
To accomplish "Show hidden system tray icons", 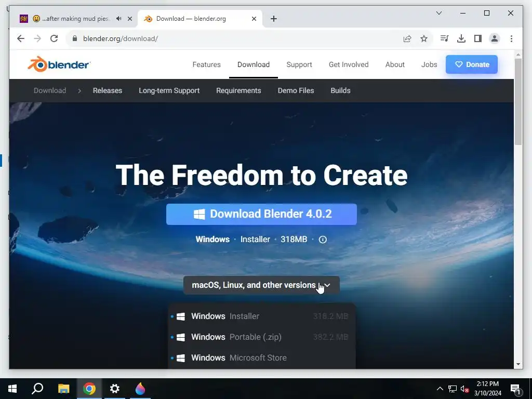I will click(440, 389).
